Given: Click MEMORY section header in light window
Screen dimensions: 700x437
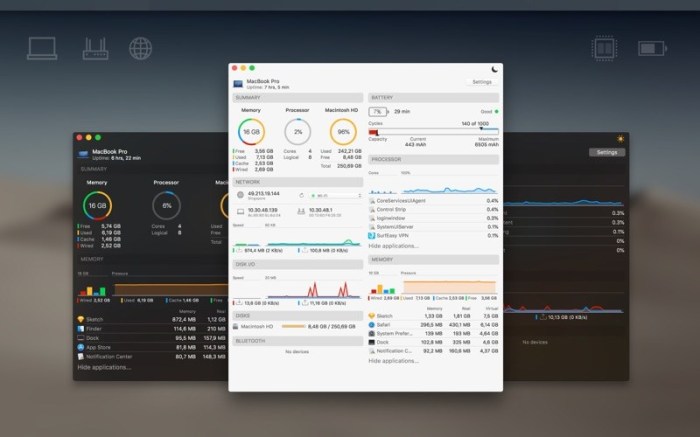Looking at the screenshot, I should coord(433,259).
